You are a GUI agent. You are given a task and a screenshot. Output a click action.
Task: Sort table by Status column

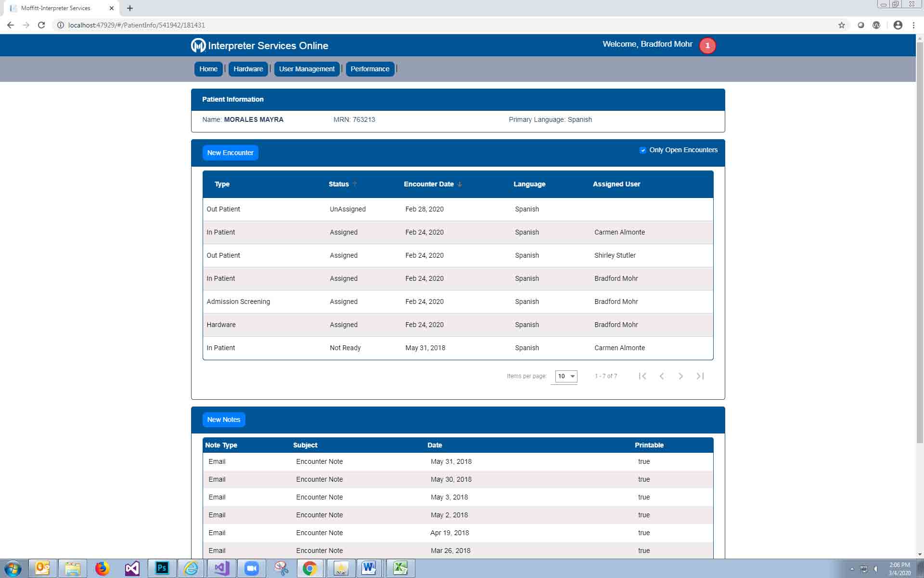(x=339, y=184)
